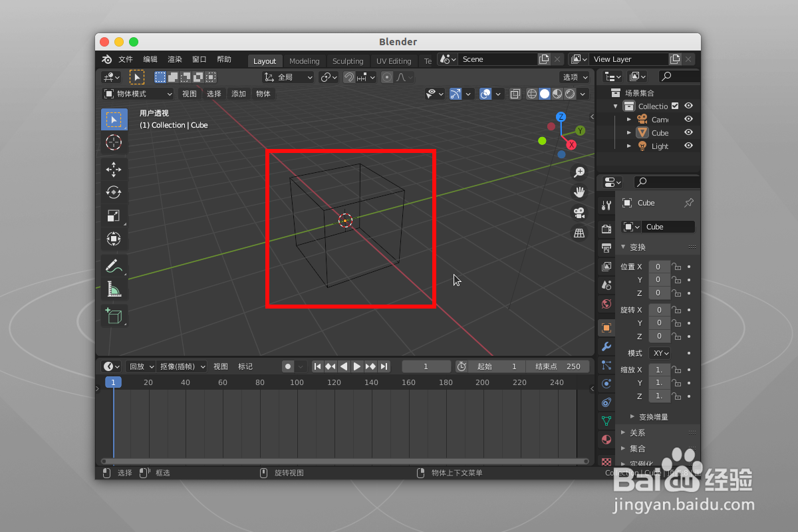Select the Scale tool

click(x=114, y=215)
